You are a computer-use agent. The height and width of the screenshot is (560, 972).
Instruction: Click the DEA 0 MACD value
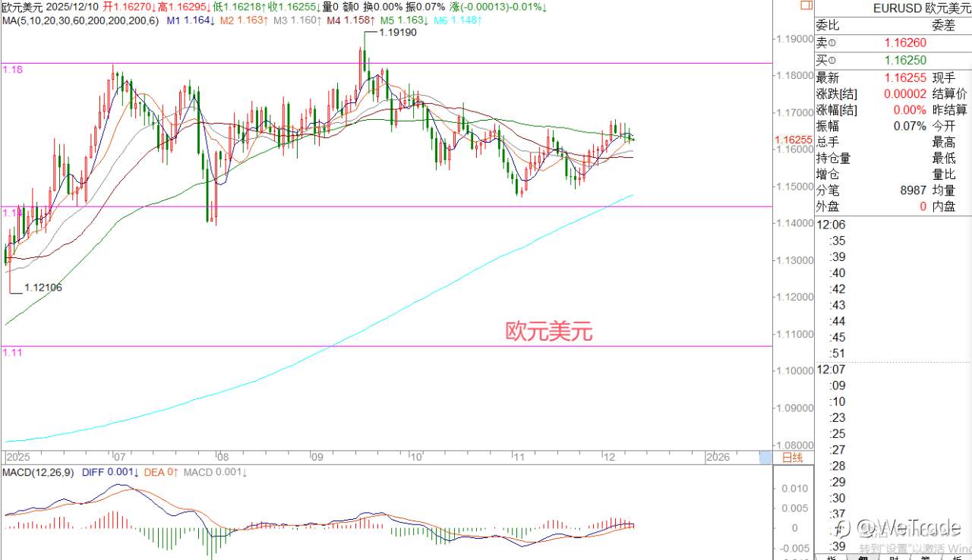click(x=160, y=473)
